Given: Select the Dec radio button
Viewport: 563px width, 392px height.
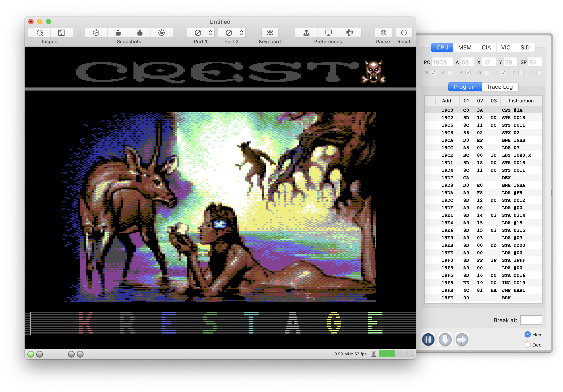Looking at the screenshot, I should pos(527,345).
